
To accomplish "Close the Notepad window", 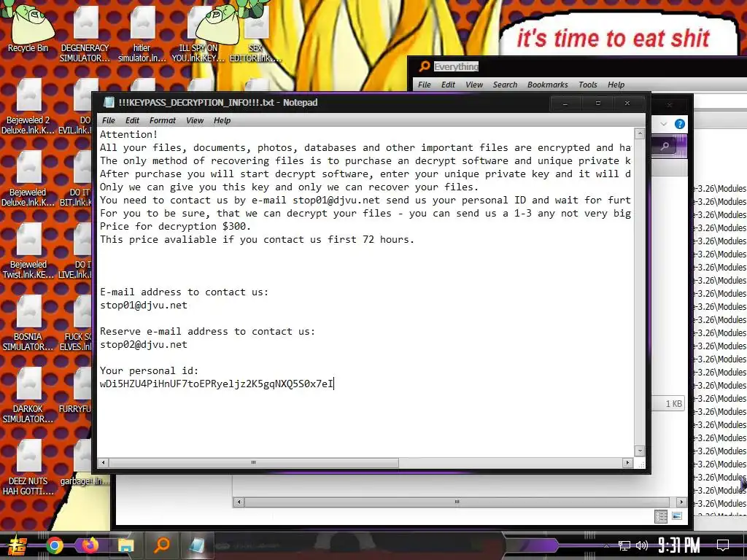I will [x=627, y=103].
